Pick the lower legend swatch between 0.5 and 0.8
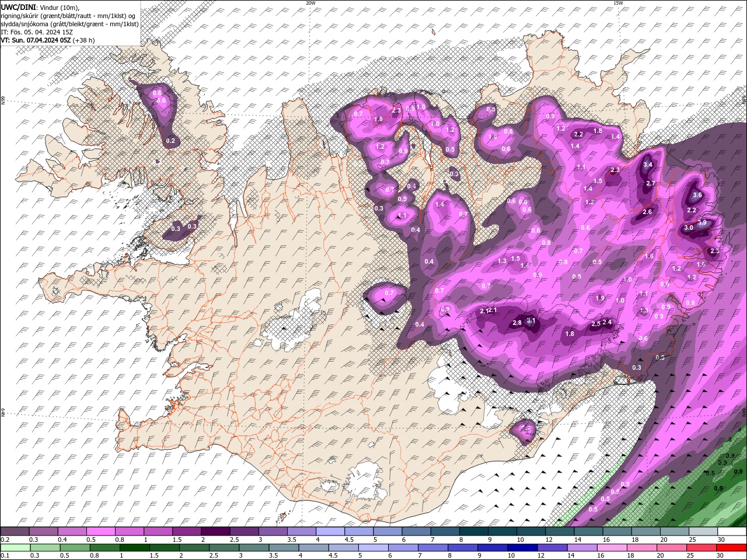This screenshot has height=560, width=747. pos(75,548)
